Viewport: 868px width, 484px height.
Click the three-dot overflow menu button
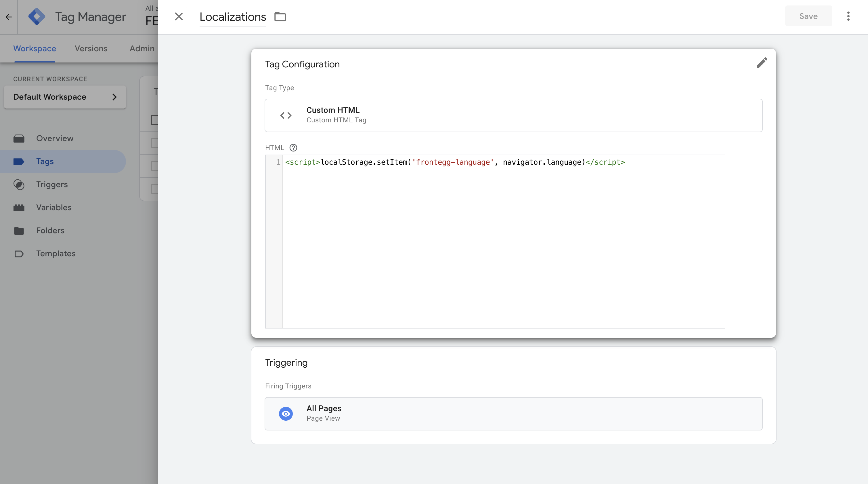[x=848, y=16]
